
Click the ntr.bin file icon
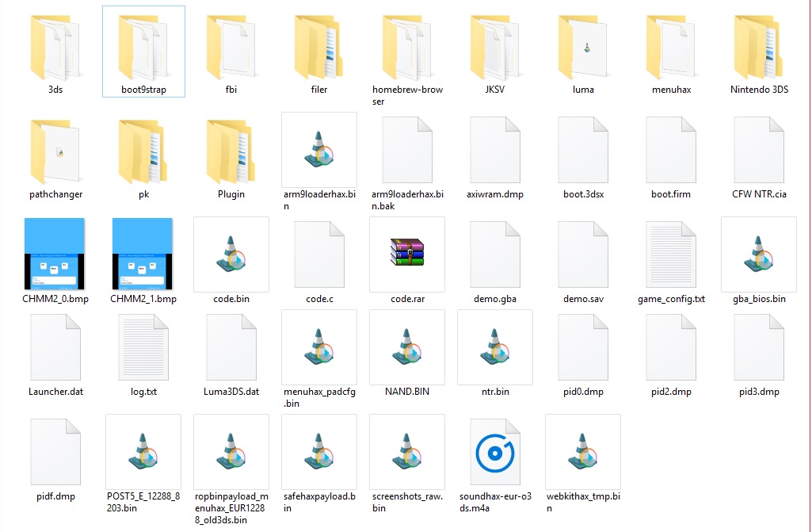pyautogui.click(x=495, y=347)
